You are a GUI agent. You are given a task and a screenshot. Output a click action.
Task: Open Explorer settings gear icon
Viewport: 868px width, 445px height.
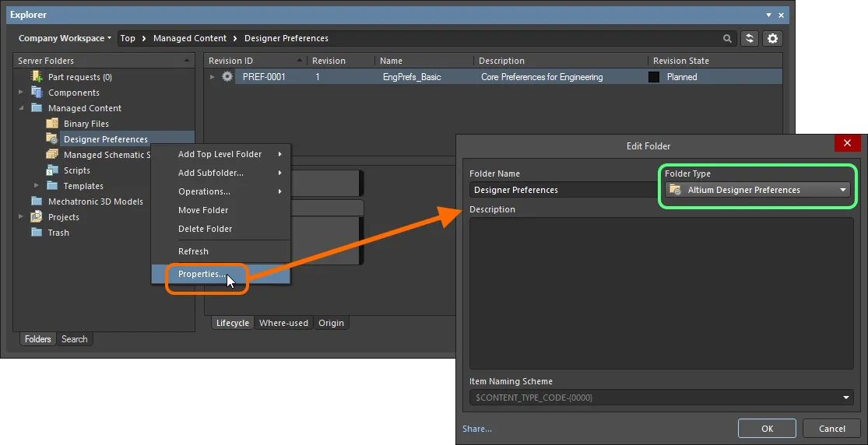(x=772, y=38)
